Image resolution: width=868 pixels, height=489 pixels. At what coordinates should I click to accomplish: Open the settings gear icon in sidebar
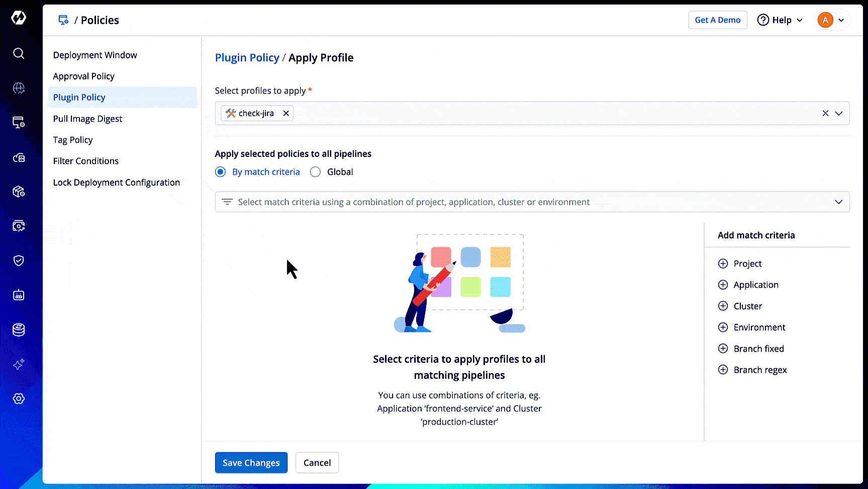19,399
